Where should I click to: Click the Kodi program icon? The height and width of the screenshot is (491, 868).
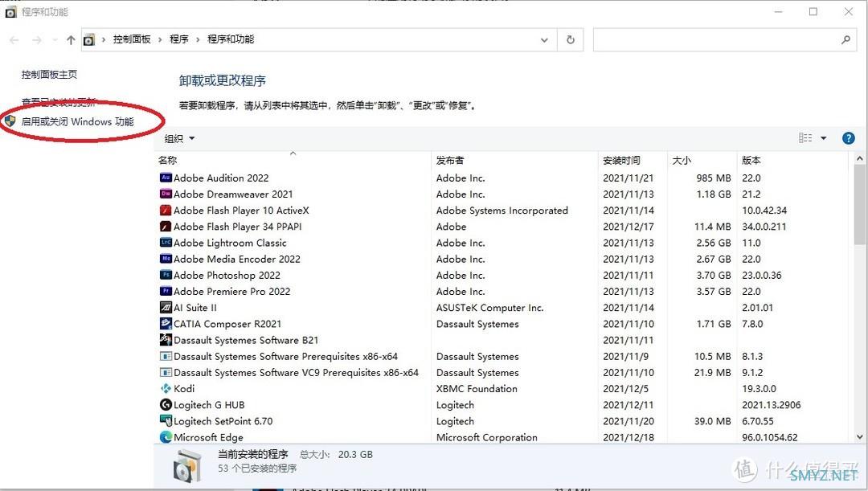[166, 389]
